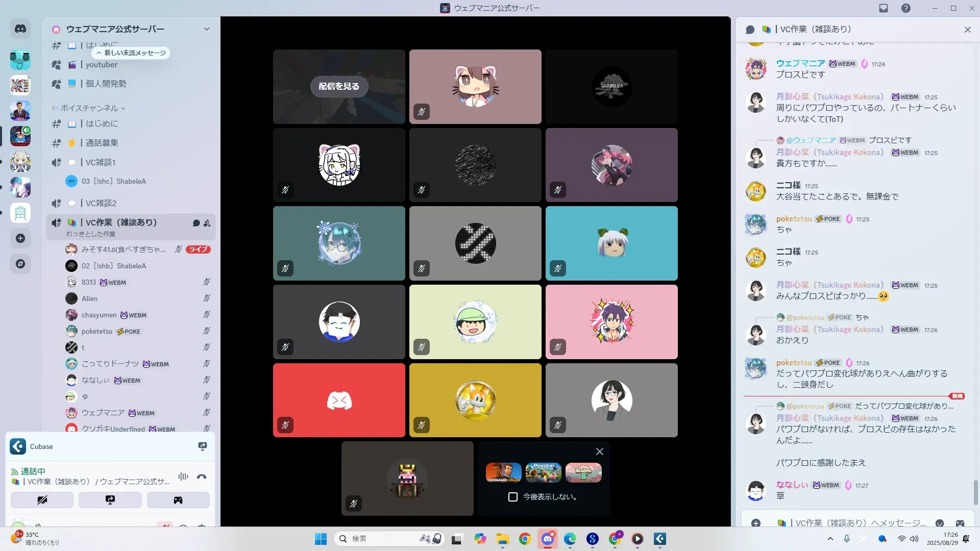Collapse ボイスチャンネル category

tap(89, 108)
